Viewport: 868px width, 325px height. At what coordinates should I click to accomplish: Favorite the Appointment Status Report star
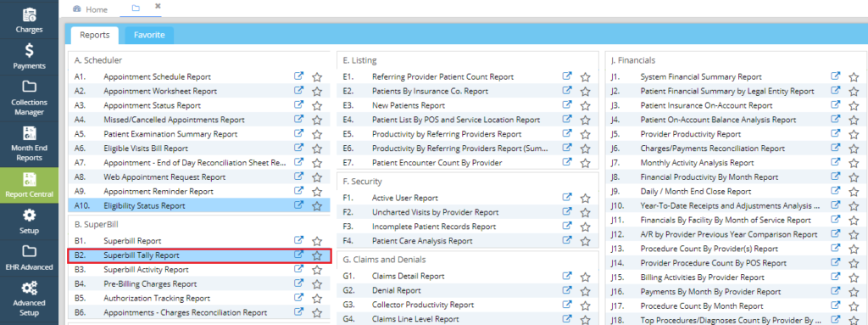click(x=317, y=105)
